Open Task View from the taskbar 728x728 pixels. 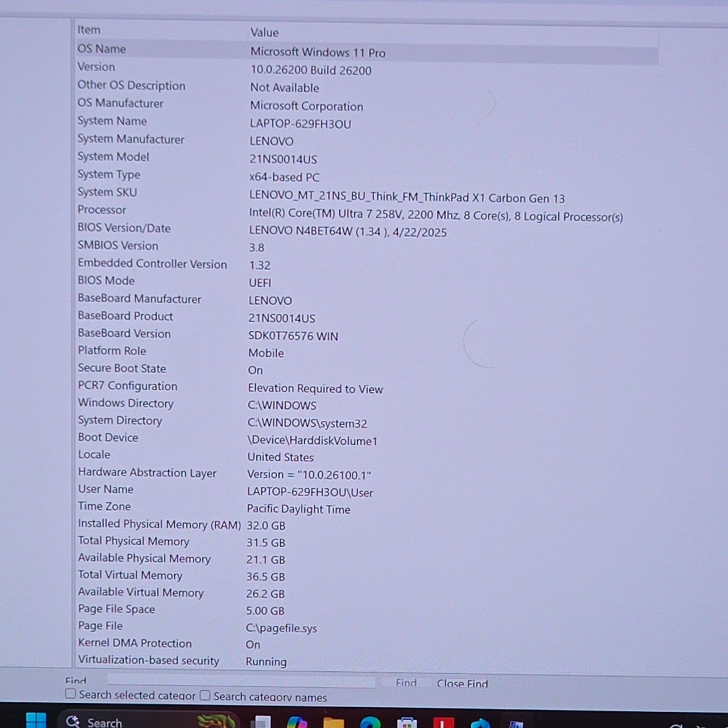coord(263,722)
